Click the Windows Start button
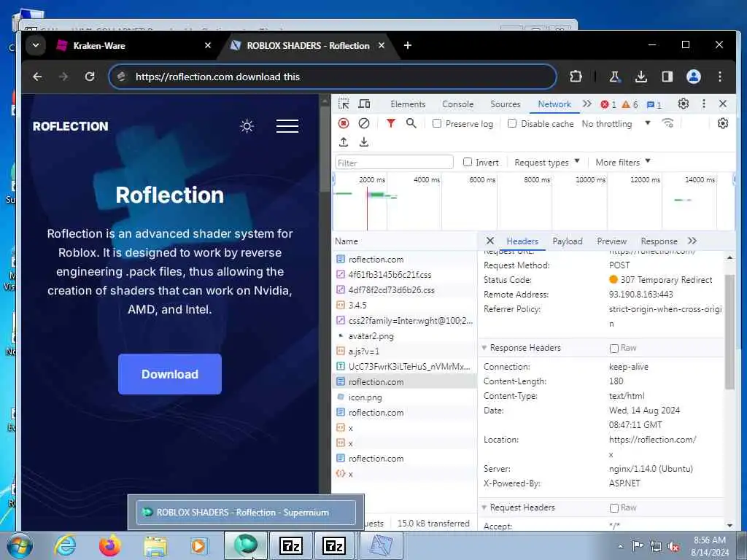Viewport: 747px width, 560px height. (19, 545)
